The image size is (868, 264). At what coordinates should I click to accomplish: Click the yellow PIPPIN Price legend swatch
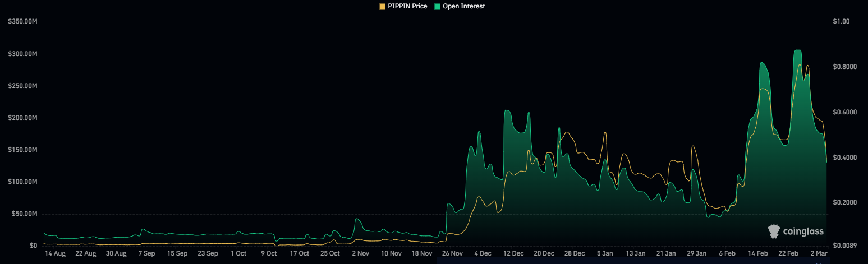[x=383, y=6]
